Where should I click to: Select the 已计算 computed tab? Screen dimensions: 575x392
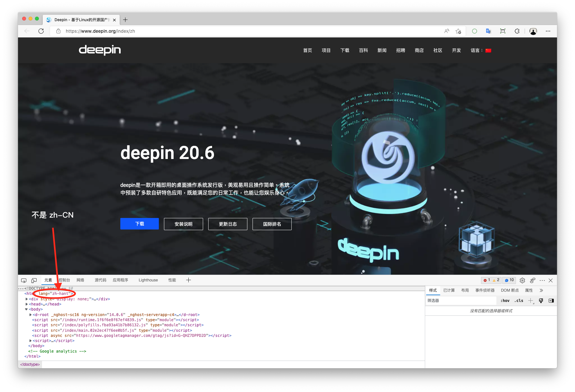click(x=449, y=290)
